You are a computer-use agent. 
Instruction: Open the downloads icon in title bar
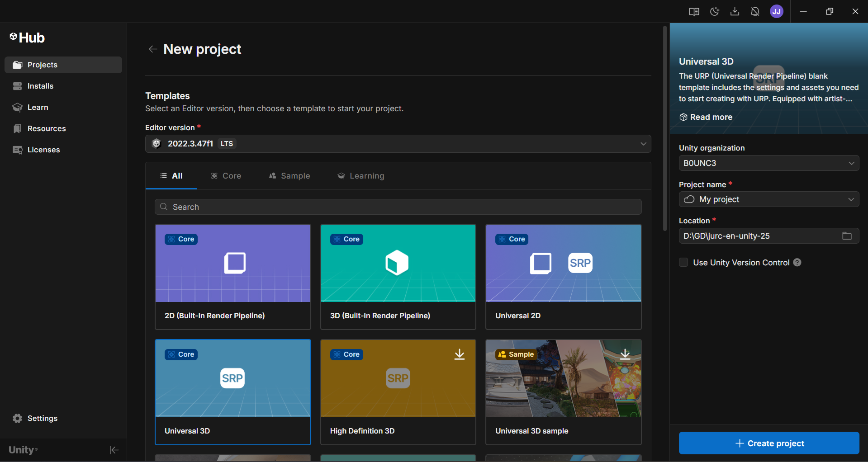point(735,11)
